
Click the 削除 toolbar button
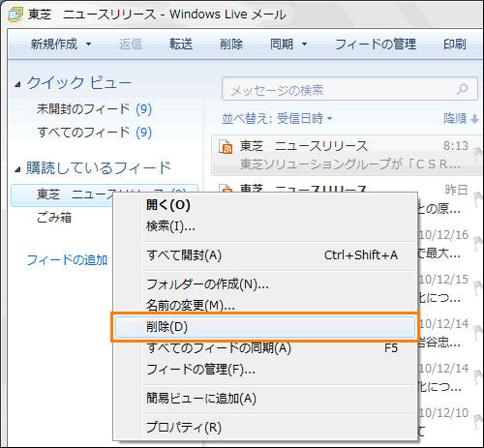point(231,45)
